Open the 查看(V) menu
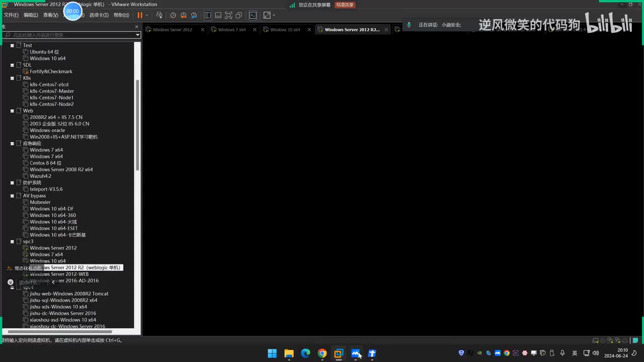Image resolution: width=644 pixels, height=362 pixels. (50, 15)
